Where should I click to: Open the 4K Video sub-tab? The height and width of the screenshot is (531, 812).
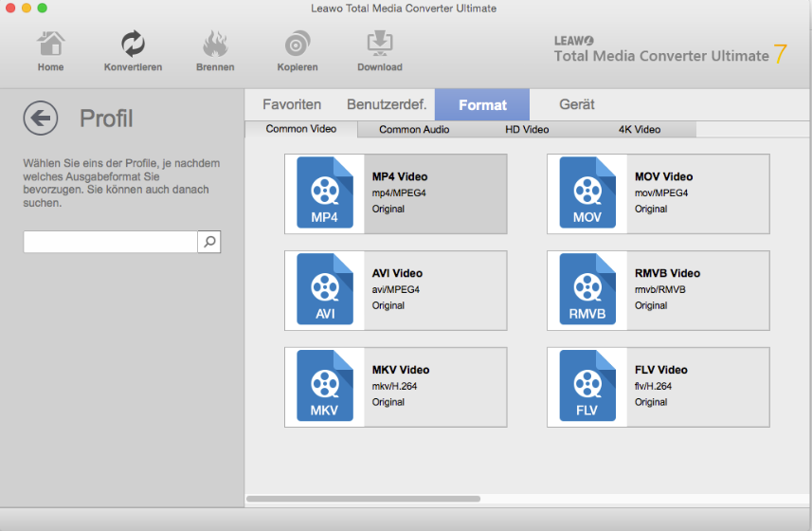[x=640, y=129]
